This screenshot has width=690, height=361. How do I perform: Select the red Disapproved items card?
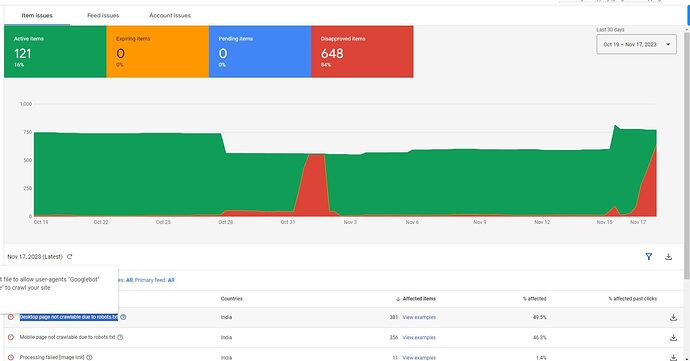(x=362, y=52)
